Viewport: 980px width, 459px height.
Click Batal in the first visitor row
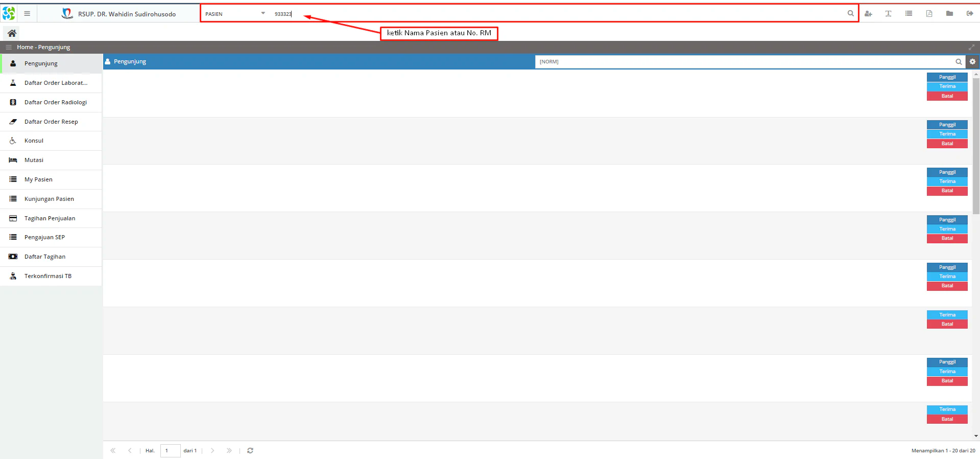tap(947, 96)
